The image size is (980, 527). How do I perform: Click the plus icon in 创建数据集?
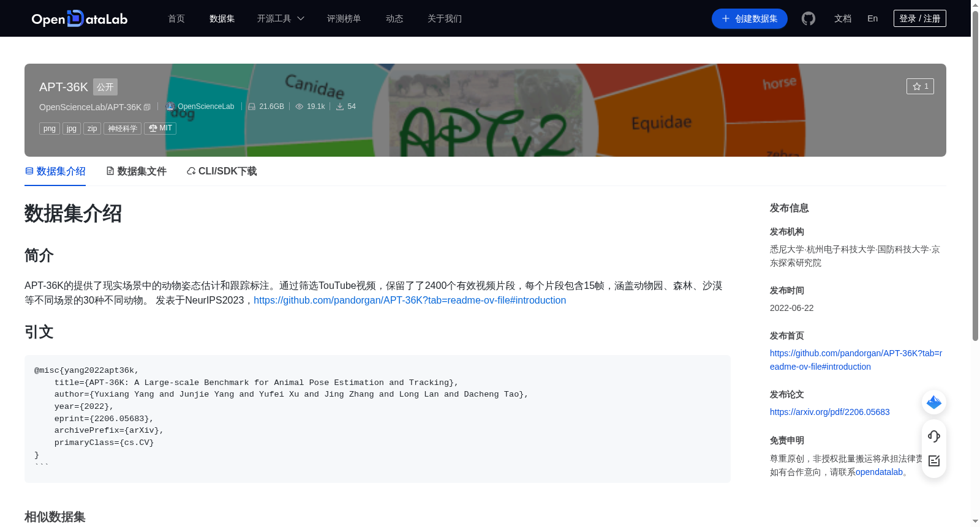point(726,18)
